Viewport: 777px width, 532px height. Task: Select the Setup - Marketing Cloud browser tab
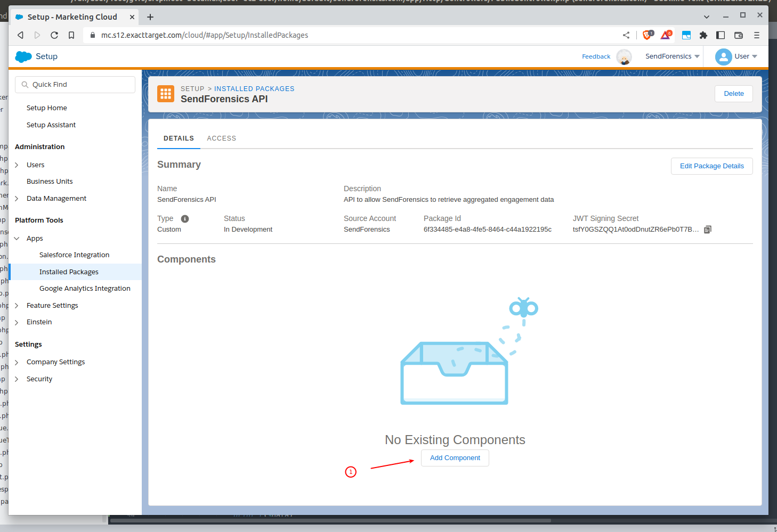pyautogui.click(x=74, y=17)
